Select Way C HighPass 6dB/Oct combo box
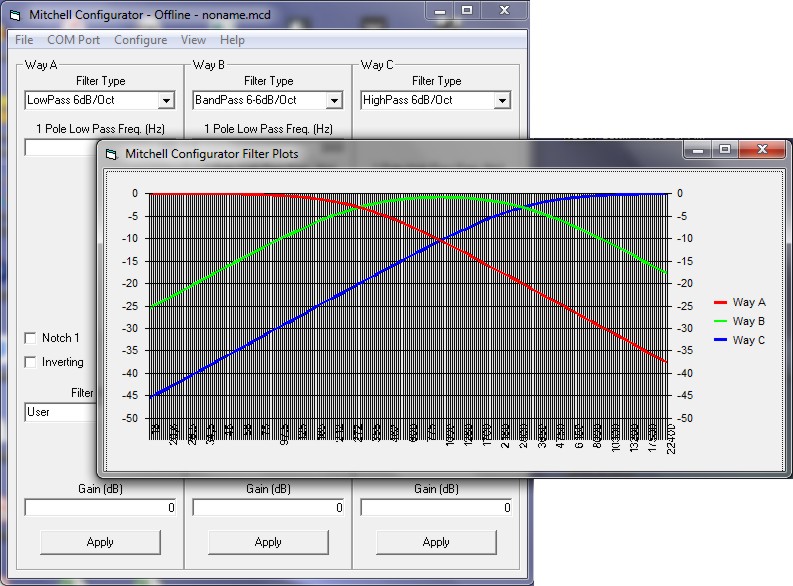793x586 pixels. [x=435, y=100]
